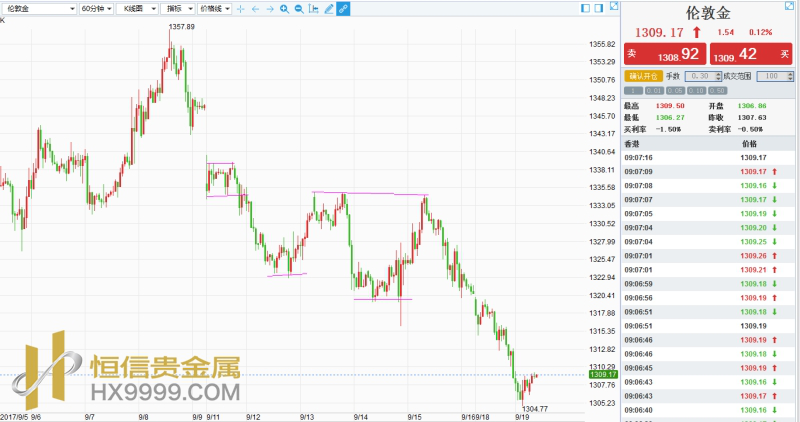This screenshot has width=800, height=422.
Task: Click the 0.12% change percentage
Action: click(760, 32)
